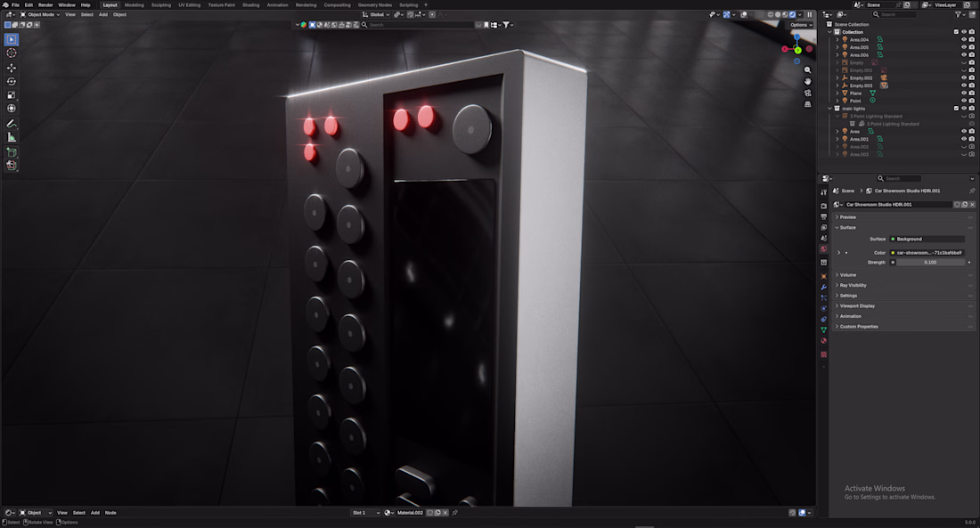Switch to the Shading workspace tab

point(250,4)
